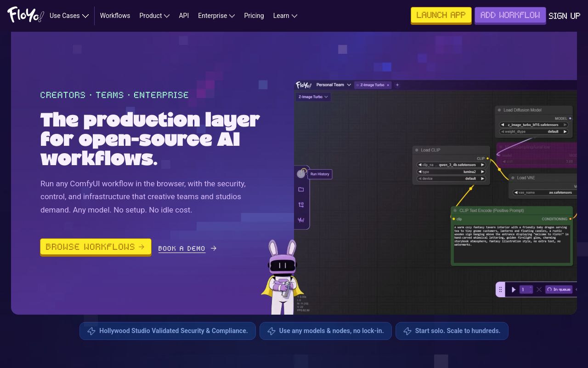Click previous arrow on type lumina2 selector
The width and height of the screenshot is (588, 368).
pyautogui.click(x=420, y=172)
